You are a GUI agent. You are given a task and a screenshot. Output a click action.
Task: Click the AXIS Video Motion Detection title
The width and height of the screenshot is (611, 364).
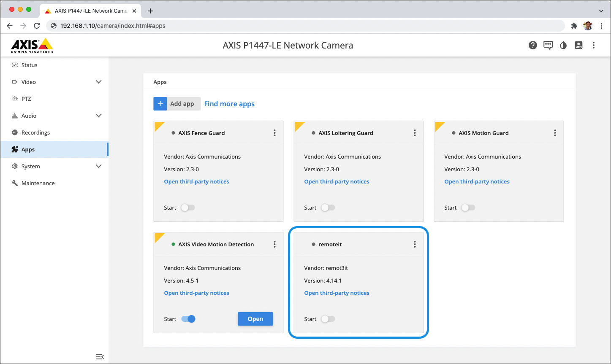(x=216, y=244)
